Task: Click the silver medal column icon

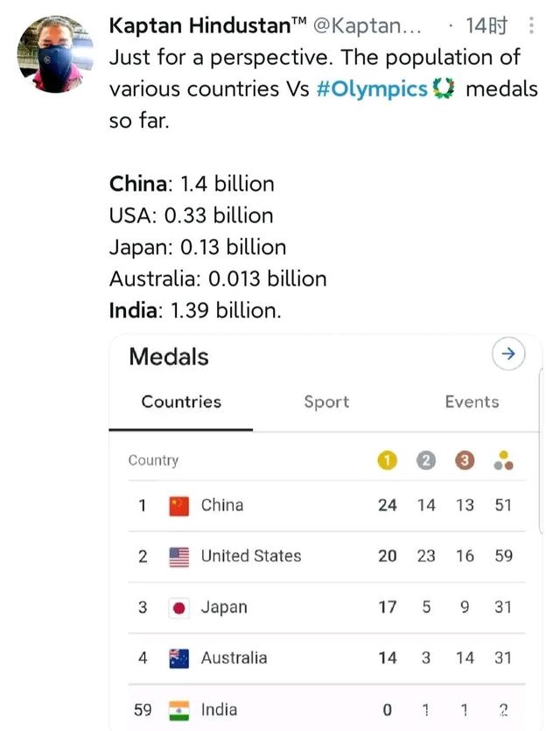Action: (426, 460)
